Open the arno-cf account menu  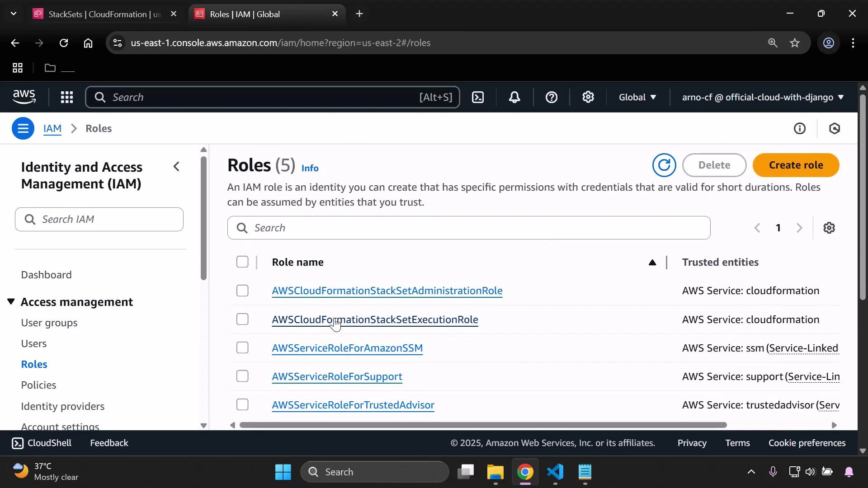(x=761, y=97)
